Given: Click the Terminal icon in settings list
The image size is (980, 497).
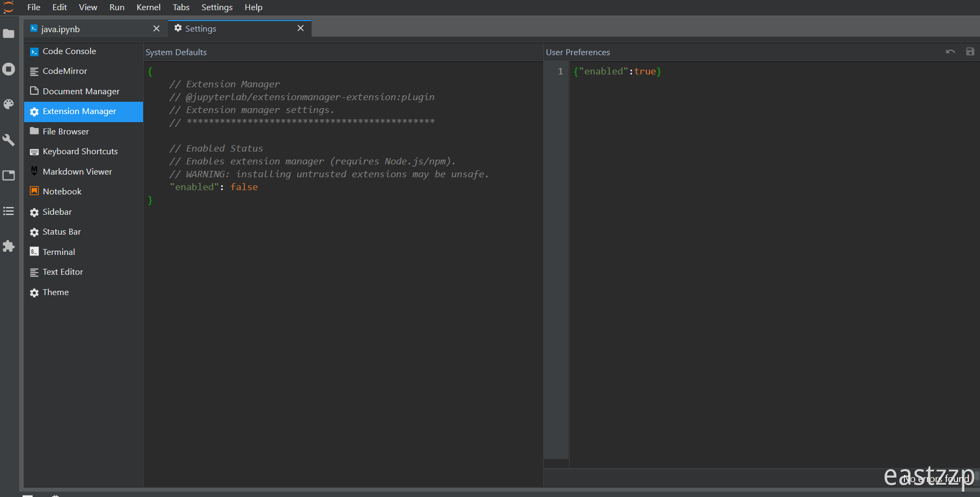Looking at the screenshot, I should 34,252.
